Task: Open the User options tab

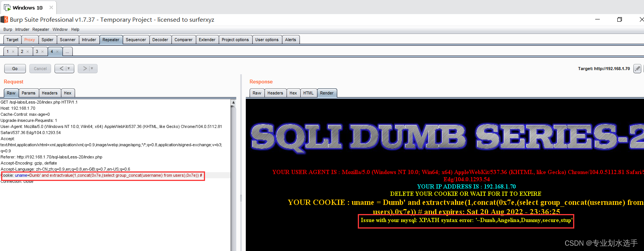Action: (267, 40)
